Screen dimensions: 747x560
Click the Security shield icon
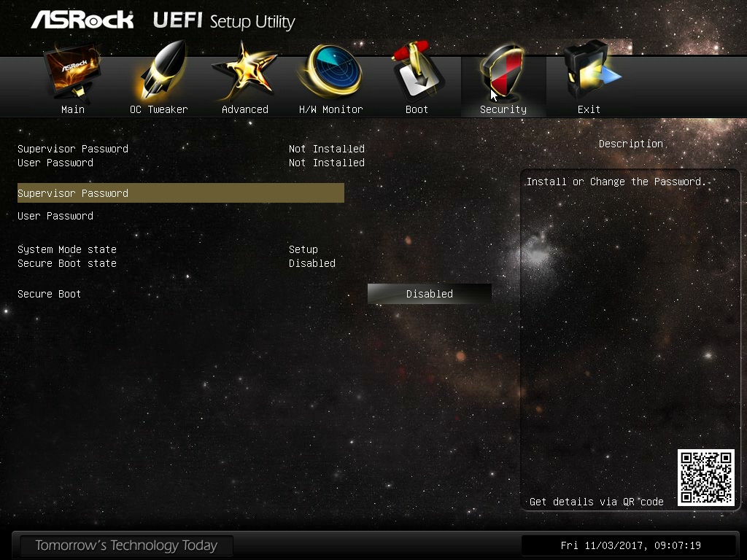[x=503, y=72]
